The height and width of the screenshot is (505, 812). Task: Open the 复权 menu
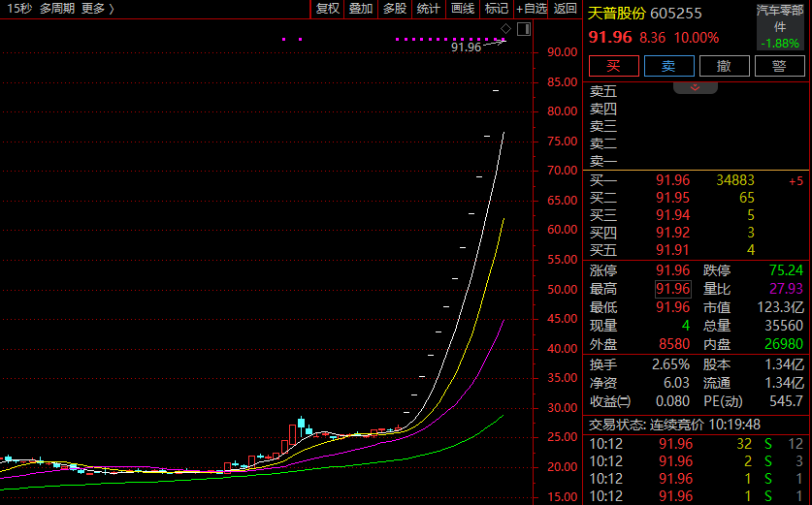[x=327, y=9]
